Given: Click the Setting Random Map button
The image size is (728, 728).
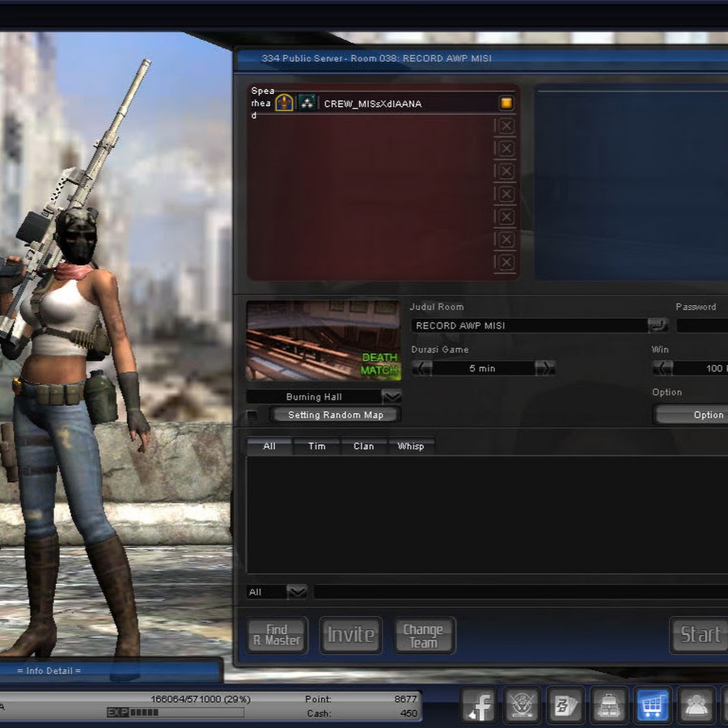Looking at the screenshot, I should (x=335, y=415).
